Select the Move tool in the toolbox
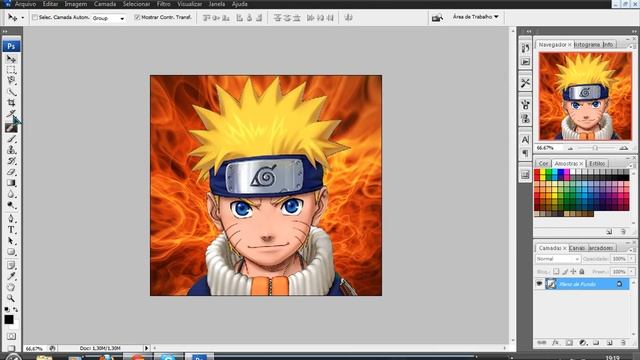 (x=11, y=59)
